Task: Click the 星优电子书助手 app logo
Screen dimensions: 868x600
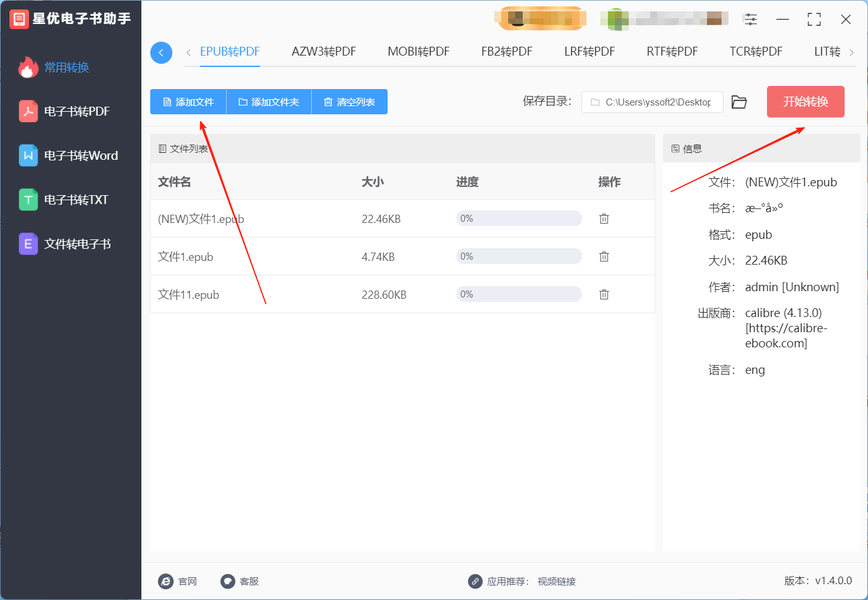Action: [x=19, y=19]
